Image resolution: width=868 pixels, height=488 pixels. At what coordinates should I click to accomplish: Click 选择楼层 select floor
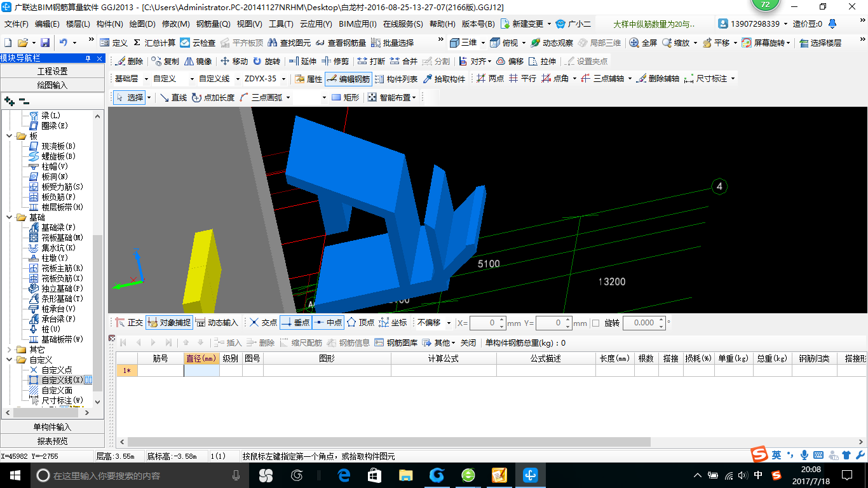click(821, 43)
